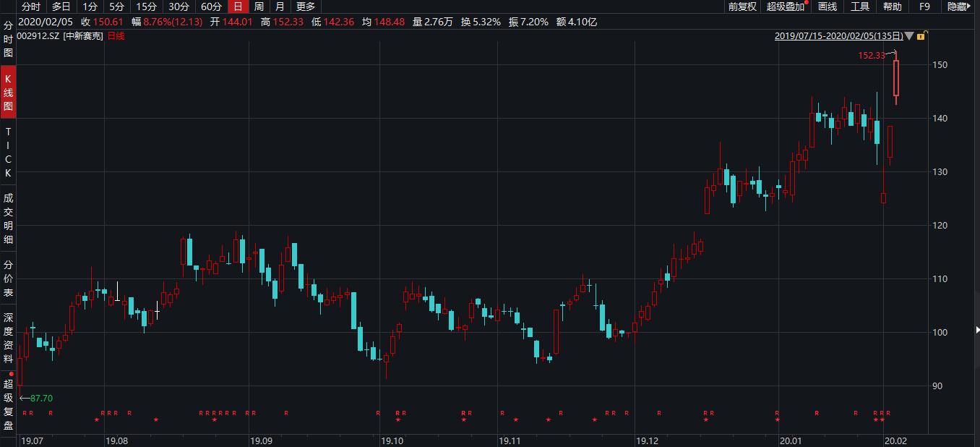980x447 pixels.
Task: Open the 更多 more periods menu
Action: tap(306, 7)
